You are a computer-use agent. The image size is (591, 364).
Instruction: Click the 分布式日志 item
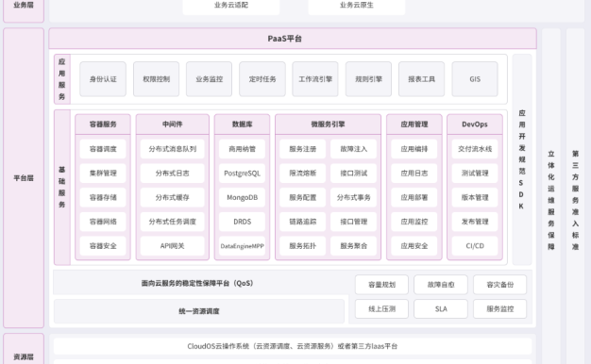coord(172,174)
